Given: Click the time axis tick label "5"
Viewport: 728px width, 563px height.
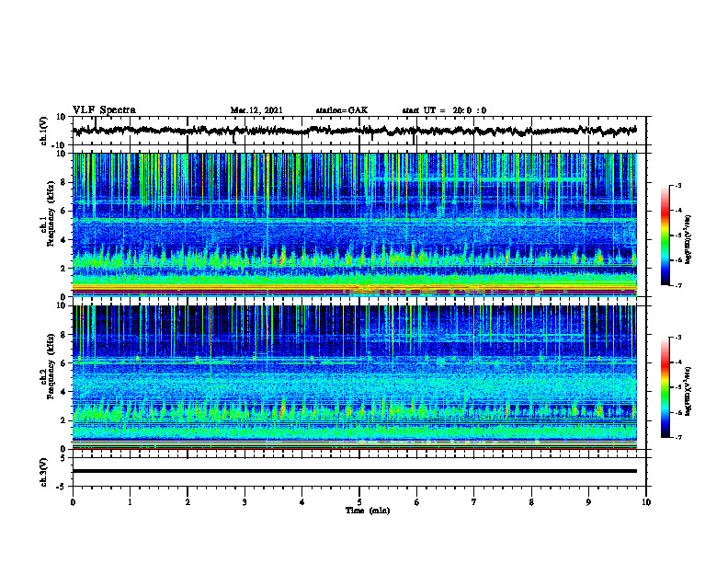Looking at the screenshot, I should pos(359,502).
